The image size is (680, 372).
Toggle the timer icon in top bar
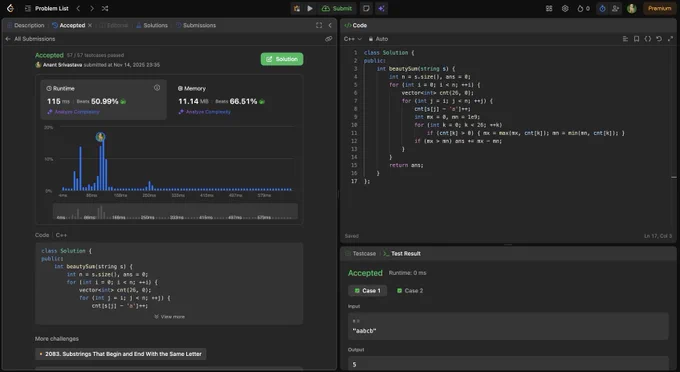click(x=602, y=8)
